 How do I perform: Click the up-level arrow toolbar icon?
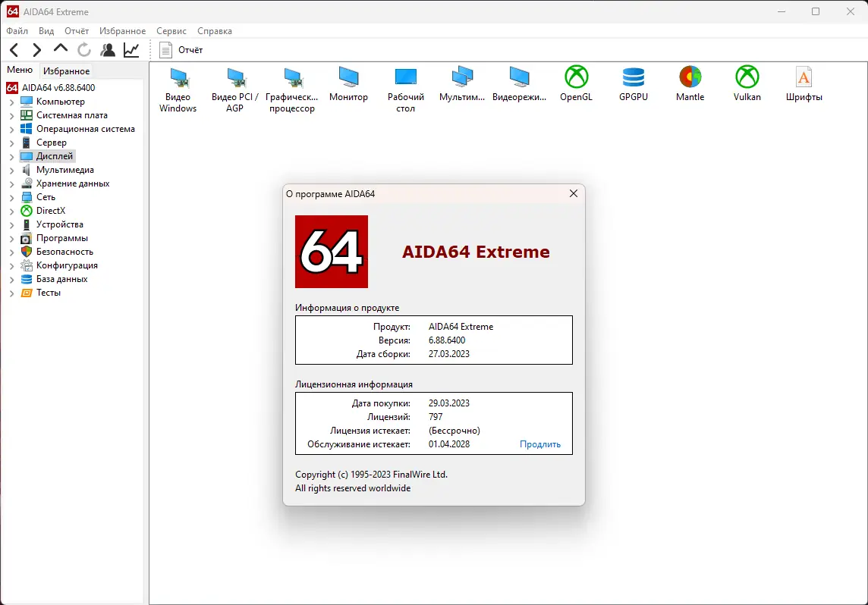pyautogui.click(x=61, y=49)
